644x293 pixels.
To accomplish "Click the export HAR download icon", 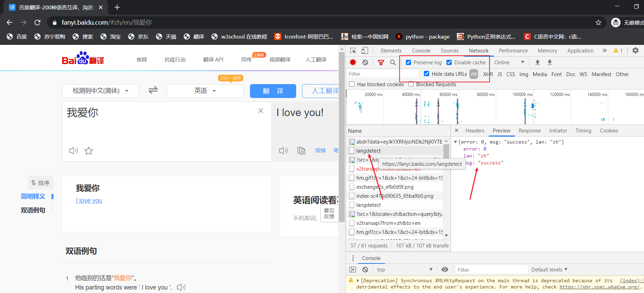I will pos(550,62).
